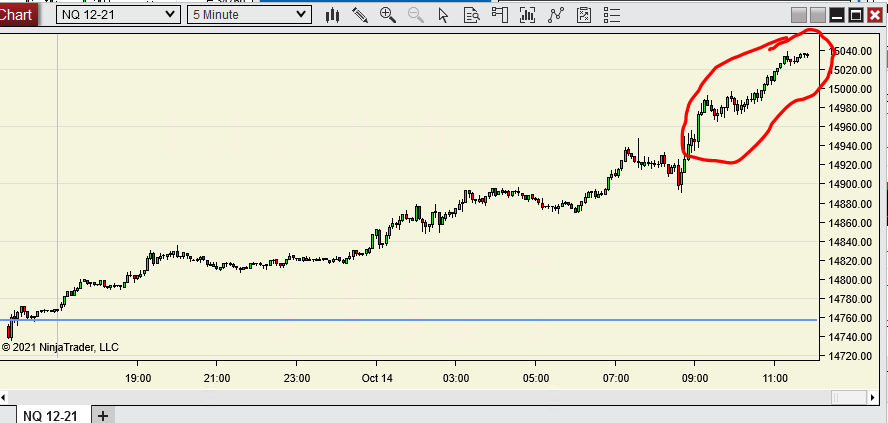Screen dimensions: 888x423
Task: Click the 15000.00 price axis label
Action: pos(851,89)
